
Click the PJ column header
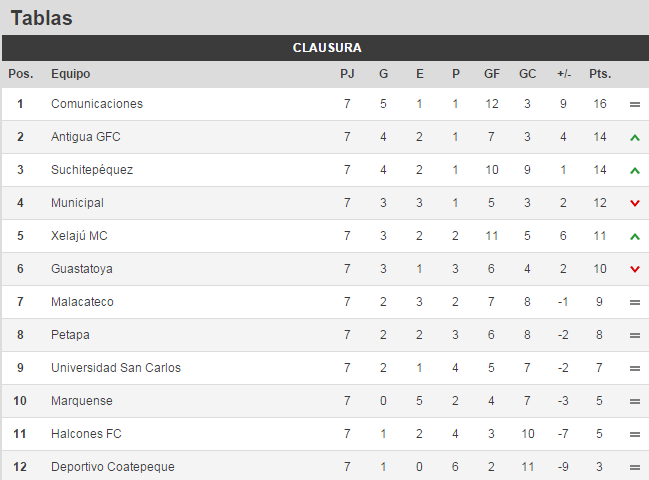(347, 74)
